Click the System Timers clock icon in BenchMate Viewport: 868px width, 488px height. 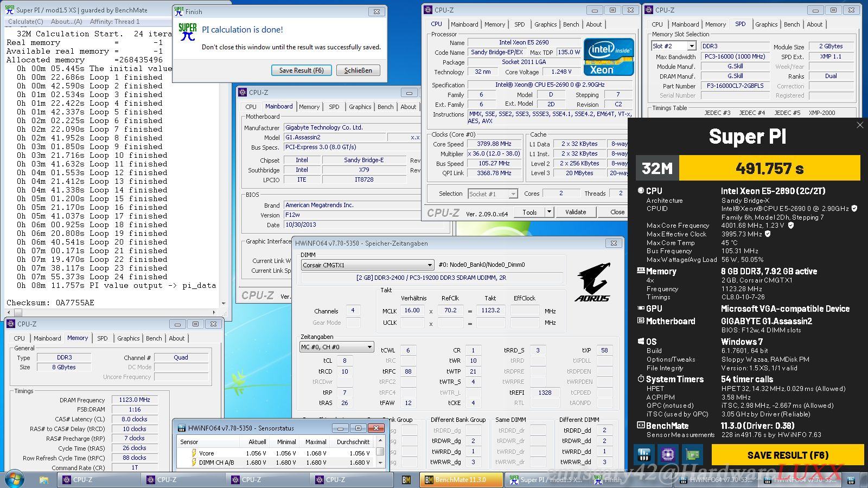[641, 379]
